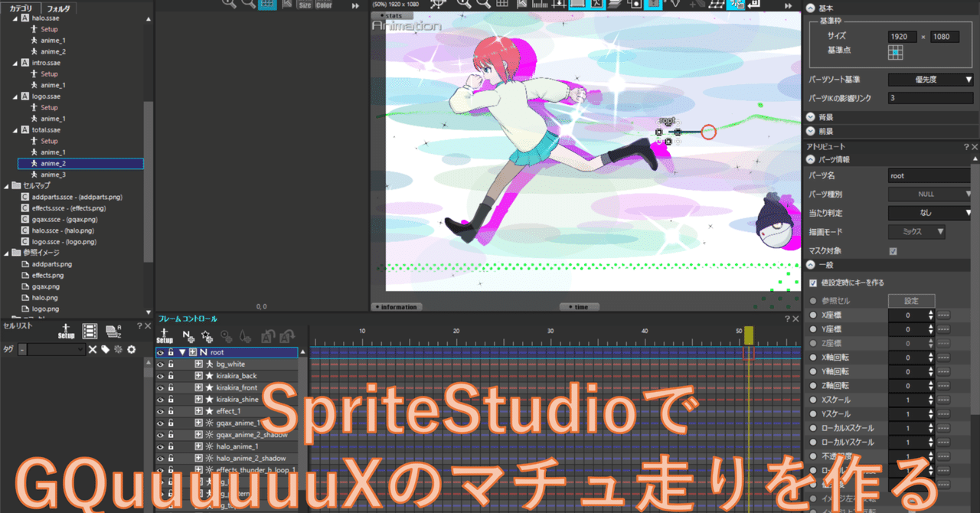Toggle the X scale key radio button
980x513 pixels.
pos(813,400)
